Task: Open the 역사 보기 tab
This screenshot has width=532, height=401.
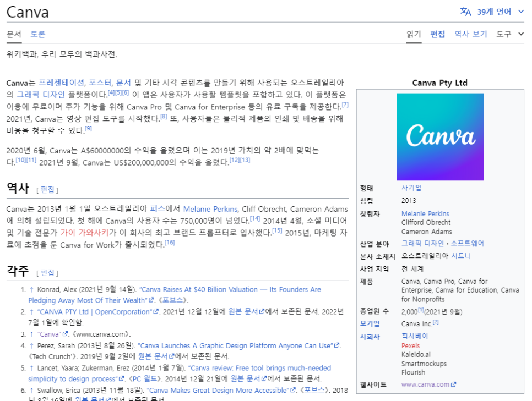Action: [470, 34]
